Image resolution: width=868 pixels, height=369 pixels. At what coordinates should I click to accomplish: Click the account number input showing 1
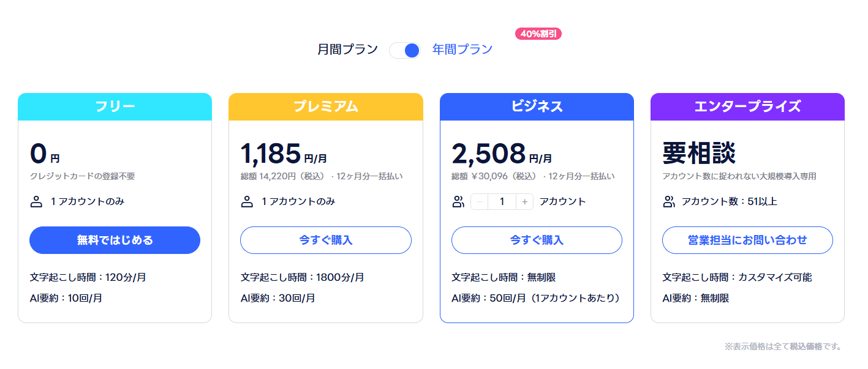[x=502, y=201]
